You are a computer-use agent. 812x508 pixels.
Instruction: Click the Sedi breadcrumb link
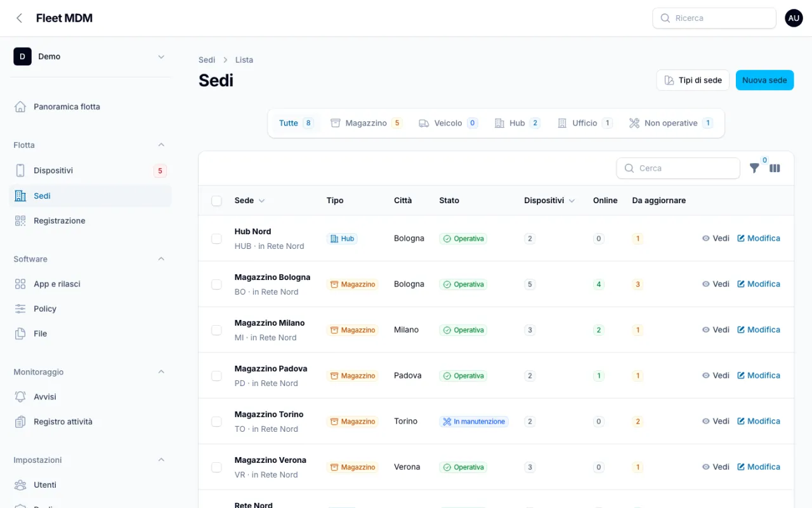tap(207, 60)
